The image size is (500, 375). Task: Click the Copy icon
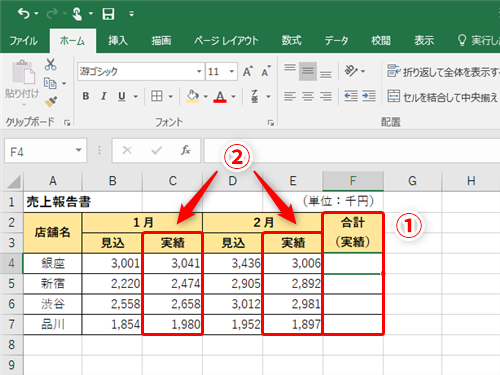[50, 83]
